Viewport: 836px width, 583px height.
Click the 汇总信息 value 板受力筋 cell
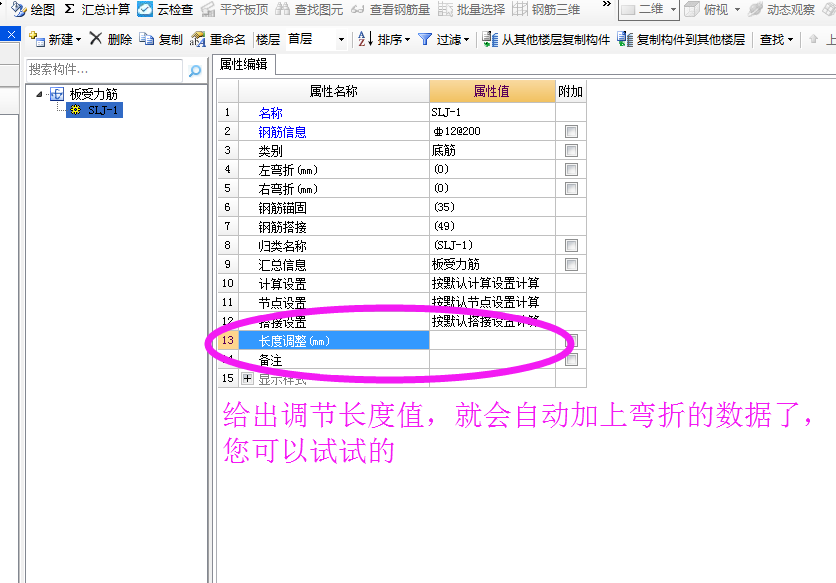[492, 265]
